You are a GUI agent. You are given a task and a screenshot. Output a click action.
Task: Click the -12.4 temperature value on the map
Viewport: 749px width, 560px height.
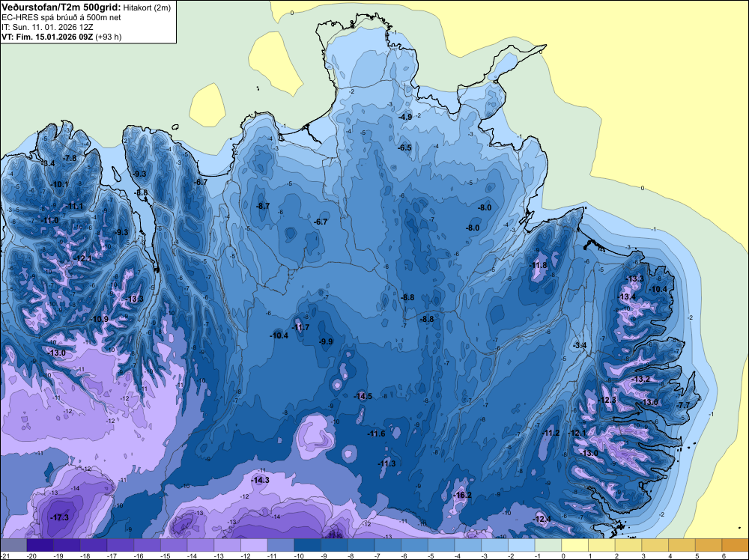(542, 519)
